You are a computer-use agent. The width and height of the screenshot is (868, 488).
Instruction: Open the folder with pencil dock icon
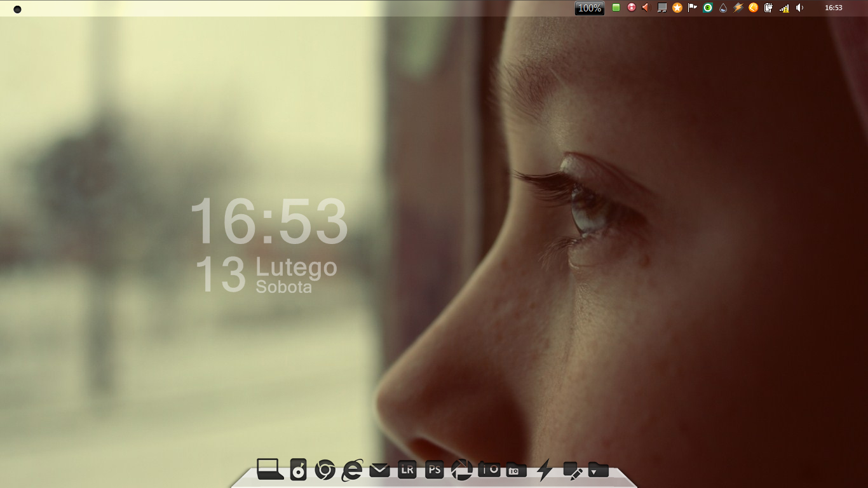click(573, 470)
